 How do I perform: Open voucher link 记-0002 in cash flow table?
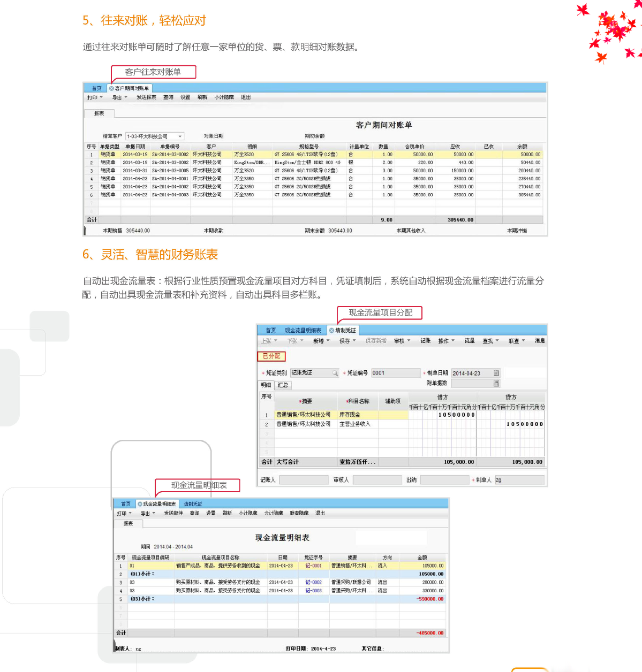point(313,583)
